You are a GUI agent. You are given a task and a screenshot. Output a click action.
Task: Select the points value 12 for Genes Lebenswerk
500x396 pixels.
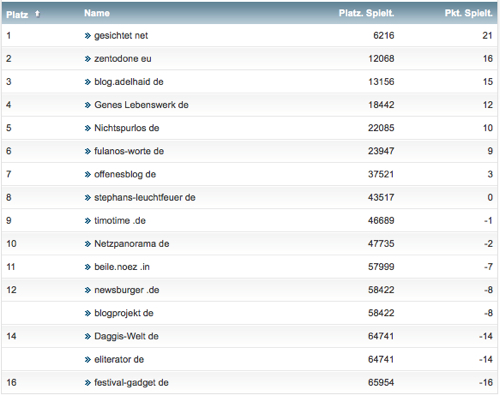[488, 105]
